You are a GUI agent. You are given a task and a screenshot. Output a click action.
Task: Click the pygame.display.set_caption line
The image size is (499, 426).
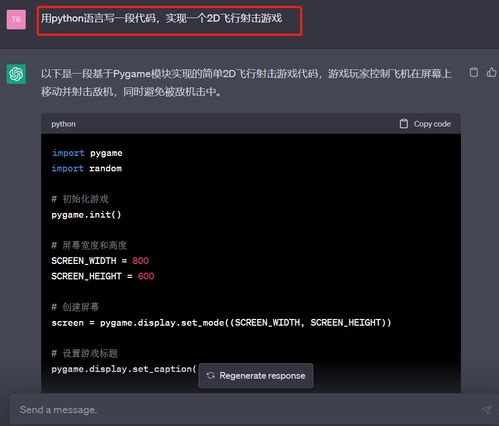124,369
